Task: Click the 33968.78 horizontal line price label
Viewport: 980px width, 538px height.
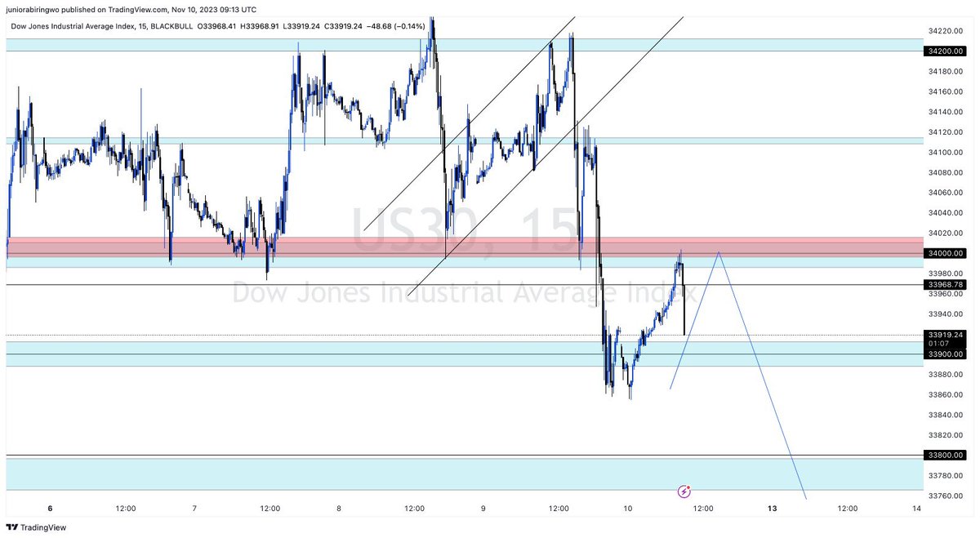Action: pyautogui.click(x=946, y=284)
